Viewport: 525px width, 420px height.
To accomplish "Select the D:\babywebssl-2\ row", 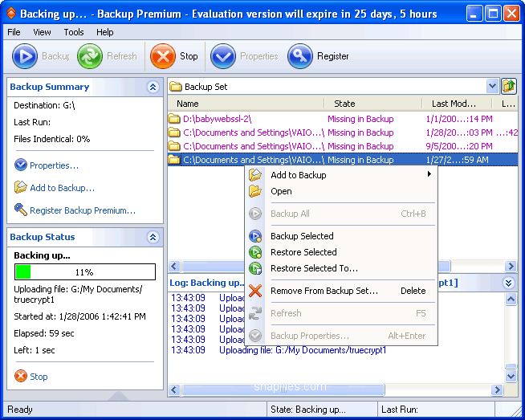I will [x=343, y=119].
